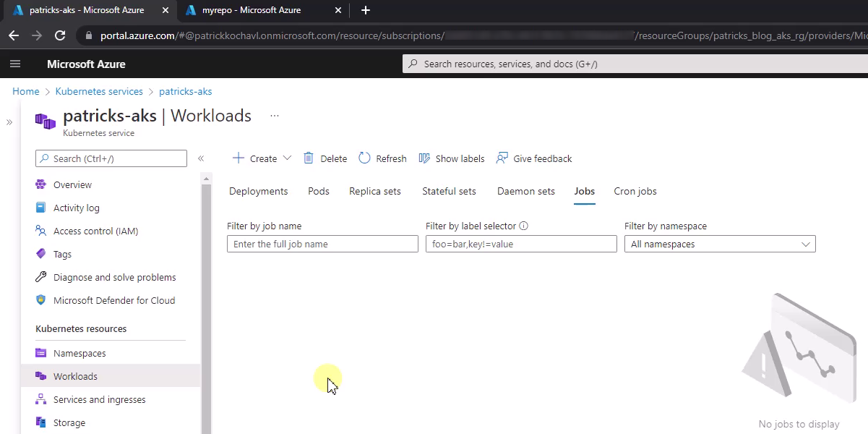Viewport: 868px width, 434px height.
Task: Open the Filter by namespace dropdown
Action: [720, 244]
